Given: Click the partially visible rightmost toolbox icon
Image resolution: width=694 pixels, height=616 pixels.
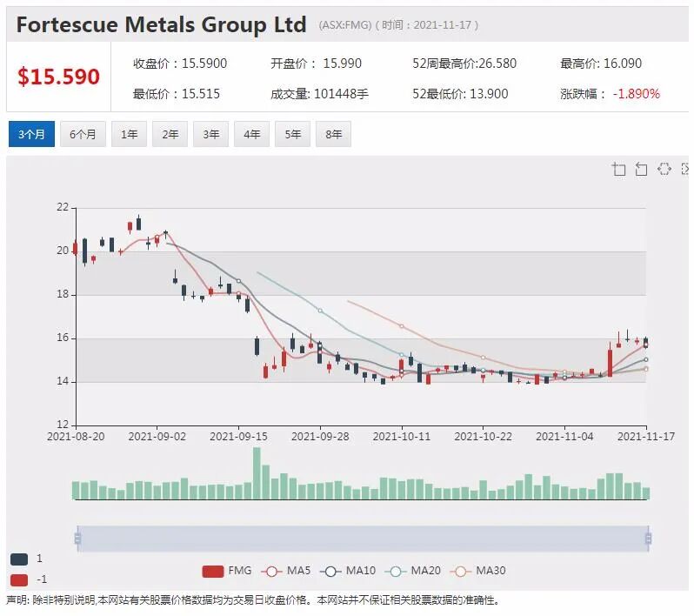Looking at the screenshot, I should tap(684, 169).
